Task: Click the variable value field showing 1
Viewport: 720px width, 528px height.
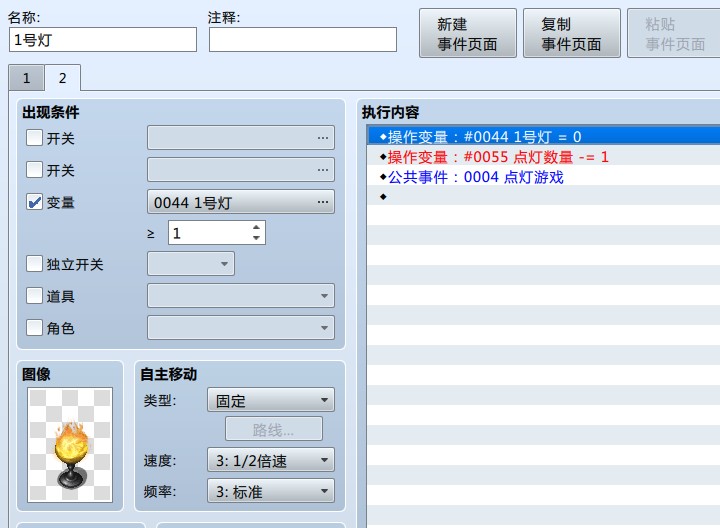Action: [x=210, y=233]
